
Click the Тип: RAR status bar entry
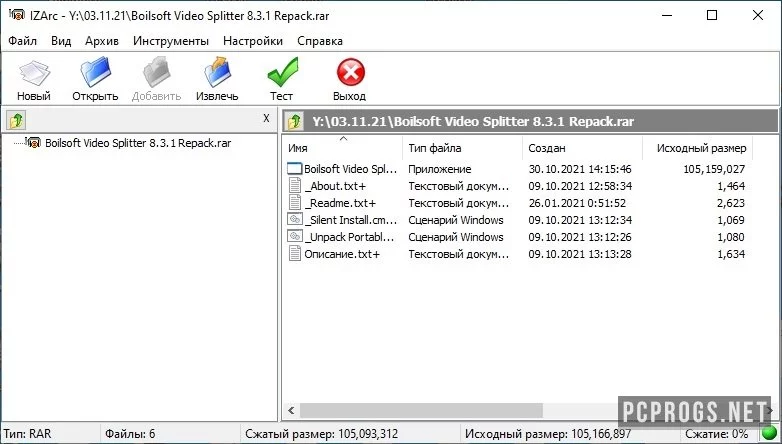tap(27, 434)
